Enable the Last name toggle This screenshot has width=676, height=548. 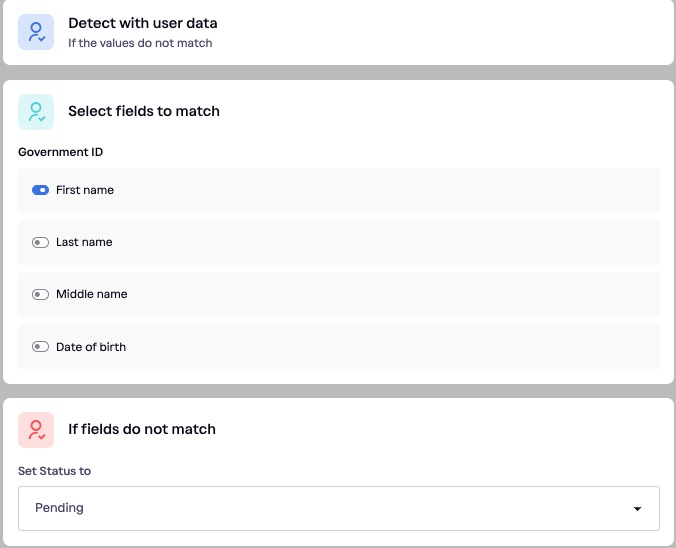pos(40,242)
